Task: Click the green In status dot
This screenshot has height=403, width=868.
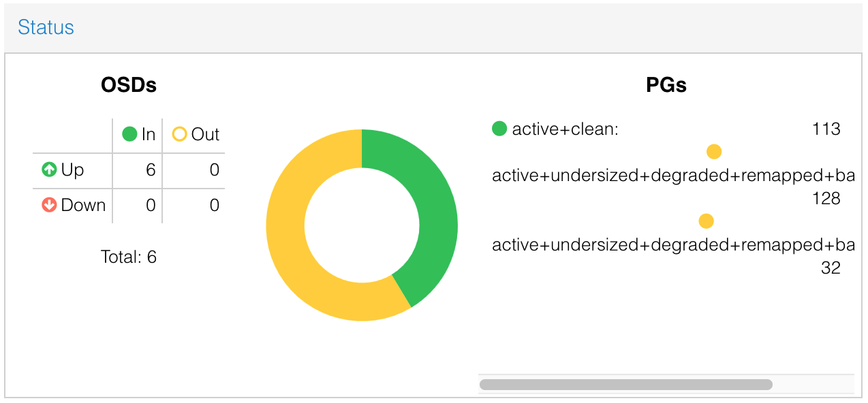Action: pyautogui.click(x=129, y=134)
